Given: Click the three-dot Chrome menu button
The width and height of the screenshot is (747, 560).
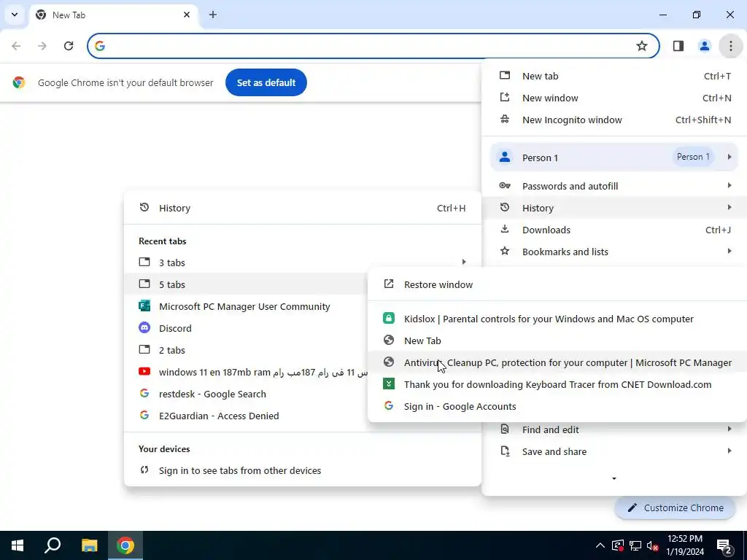Looking at the screenshot, I should tap(730, 46).
